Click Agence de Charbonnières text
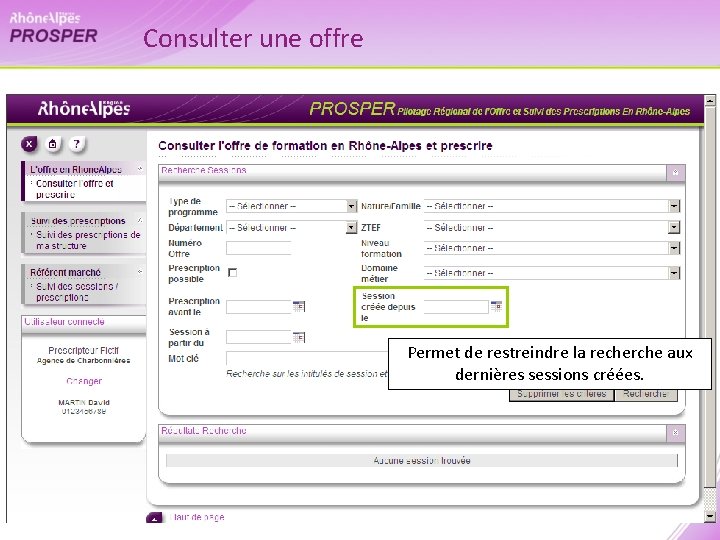720x540 pixels. (84, 361)
